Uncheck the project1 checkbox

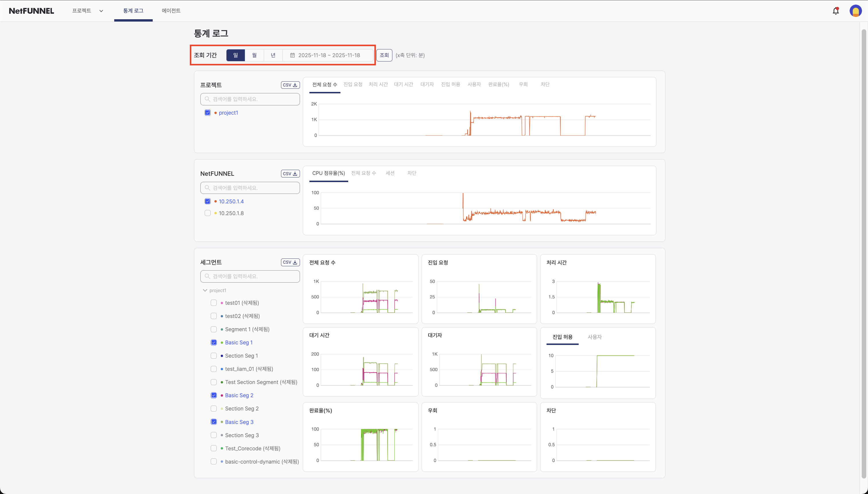click(x=208, y=113)
